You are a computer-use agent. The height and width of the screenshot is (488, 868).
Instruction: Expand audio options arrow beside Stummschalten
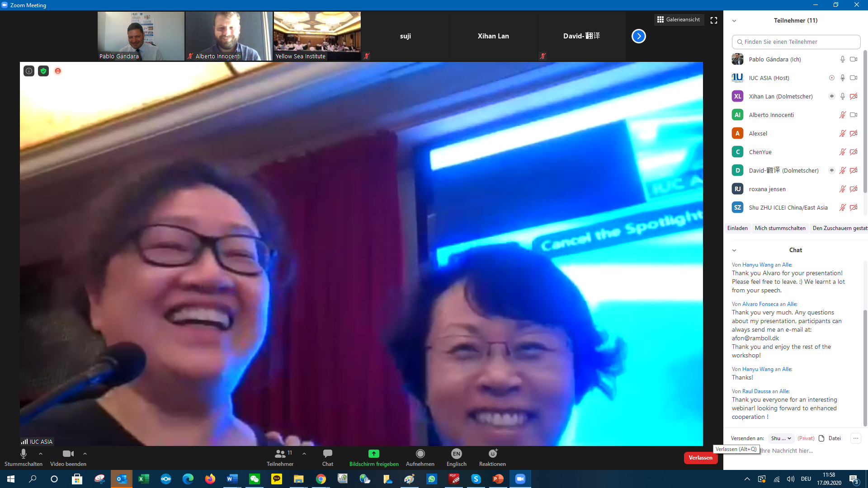41,454
